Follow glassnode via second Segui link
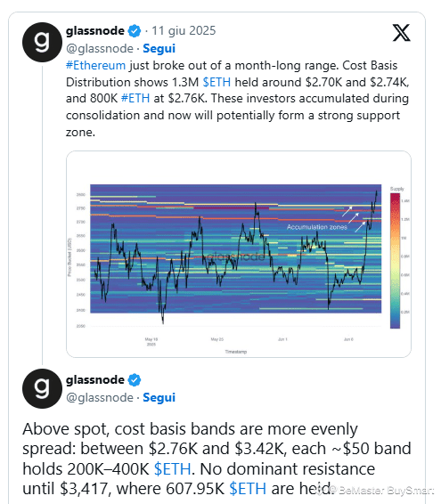The width and height of the screenshot is (441, 504). (x=159, y=398)
